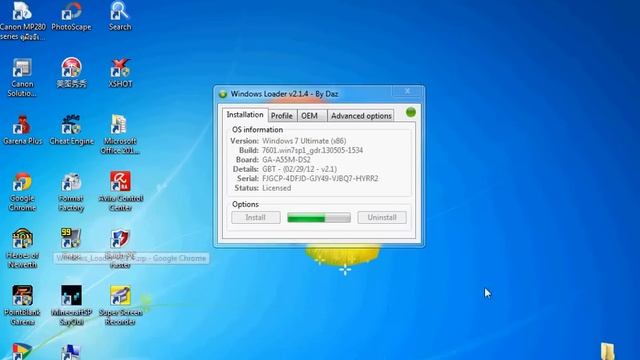Click the green status orb in Windows Loader
Screen dimensions: 640x360
pos(411,112)
